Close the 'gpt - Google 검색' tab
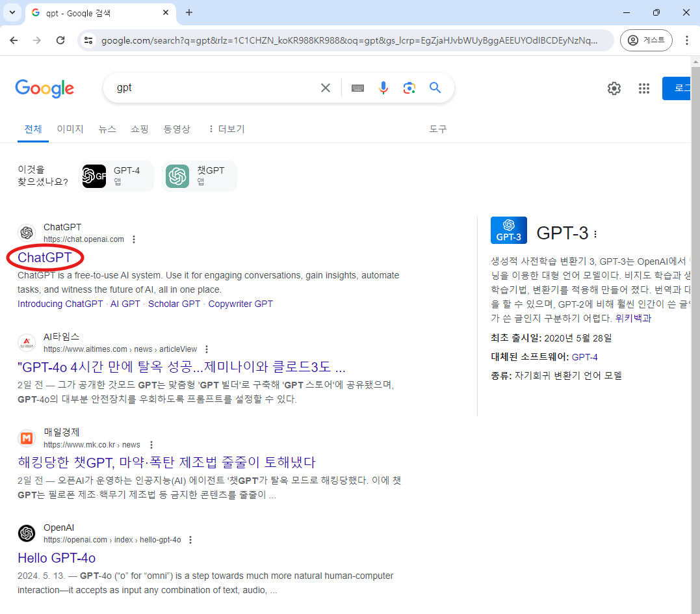Image resolution: width=700 pixels, height=614 pixels. click(166, 12)
